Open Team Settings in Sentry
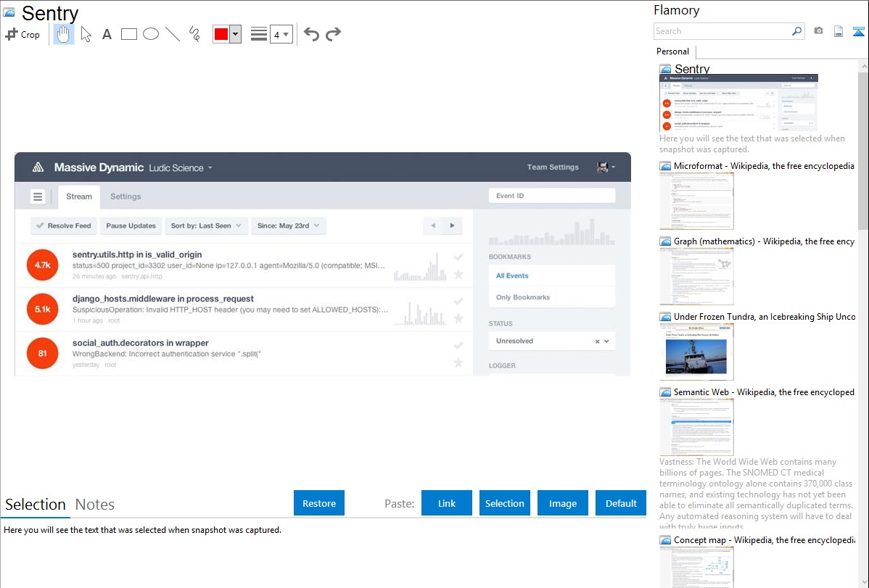Screen dimensions: 869x588 click(553, 167)
